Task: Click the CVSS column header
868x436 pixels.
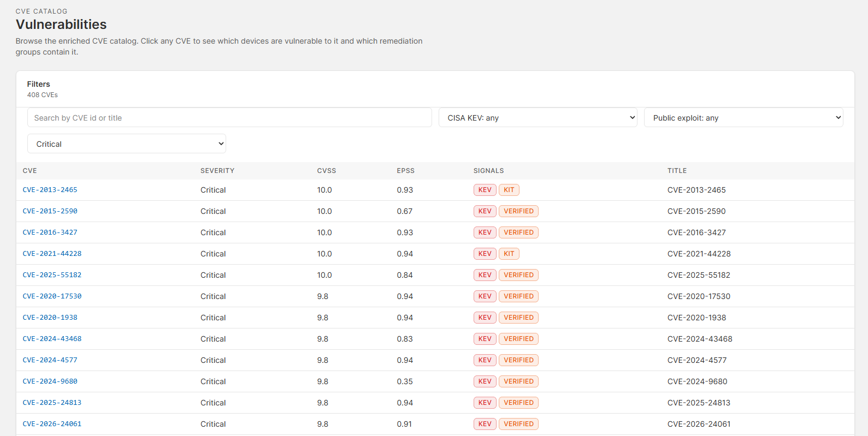Action: pyautogui.click(x=327, y=171)
